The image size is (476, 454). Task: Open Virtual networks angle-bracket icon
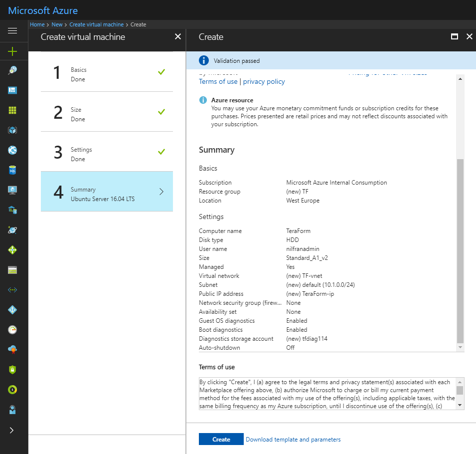pos(12,290)
